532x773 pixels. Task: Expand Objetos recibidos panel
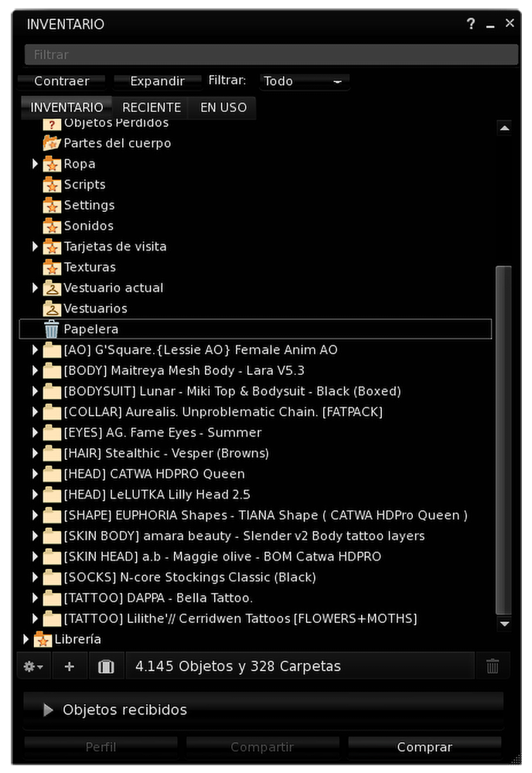[x=49, y=710]
